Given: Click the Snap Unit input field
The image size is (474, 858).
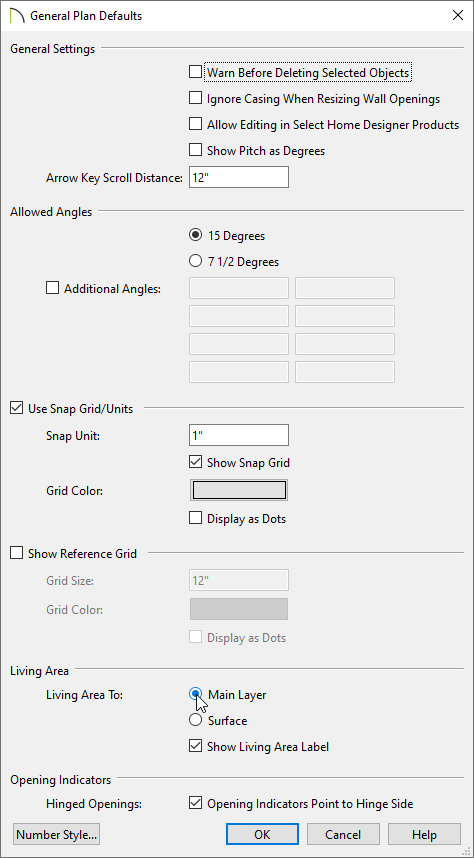Looking at the screenshot, I should pyautogui.click(x=239, y=435).
